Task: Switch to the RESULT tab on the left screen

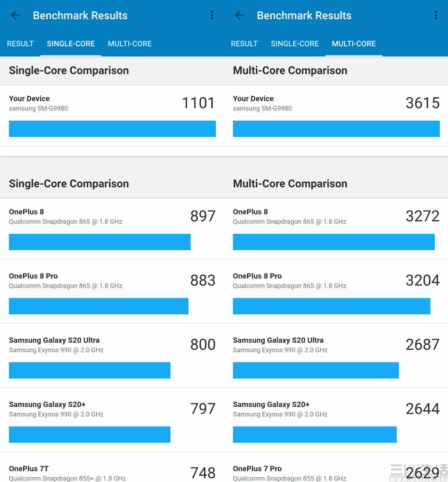Action: click(20, 44)
